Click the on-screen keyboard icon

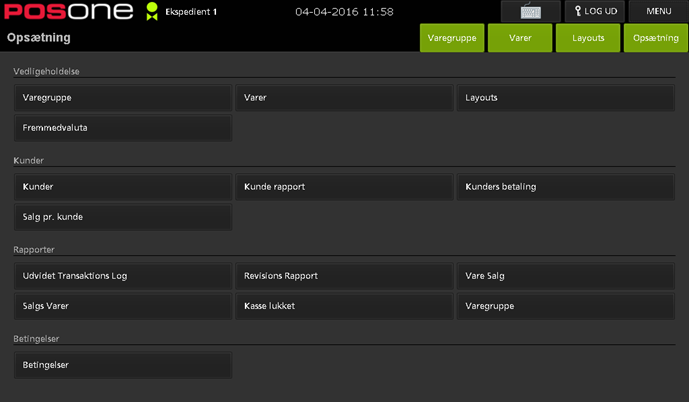tap(530, 12)
